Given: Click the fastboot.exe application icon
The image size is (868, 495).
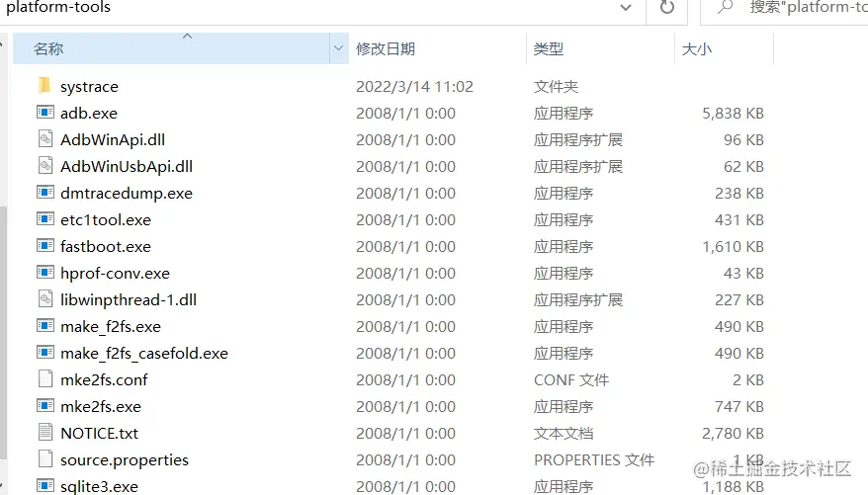Looking at the screenshot, I should click(x=45, y=246).
